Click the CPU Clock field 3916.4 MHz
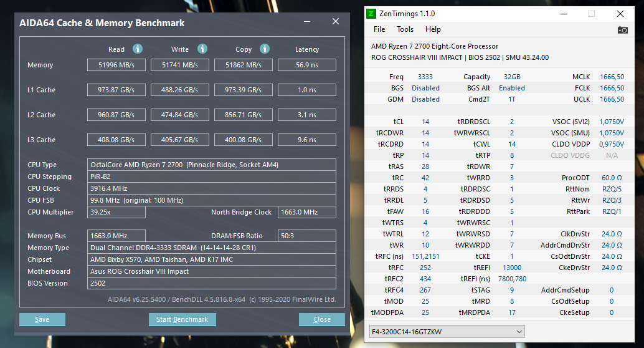 (x=212, y=188)
